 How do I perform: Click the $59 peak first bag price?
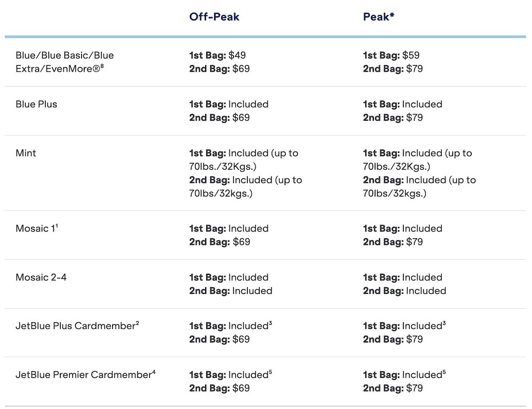point(411,55)
